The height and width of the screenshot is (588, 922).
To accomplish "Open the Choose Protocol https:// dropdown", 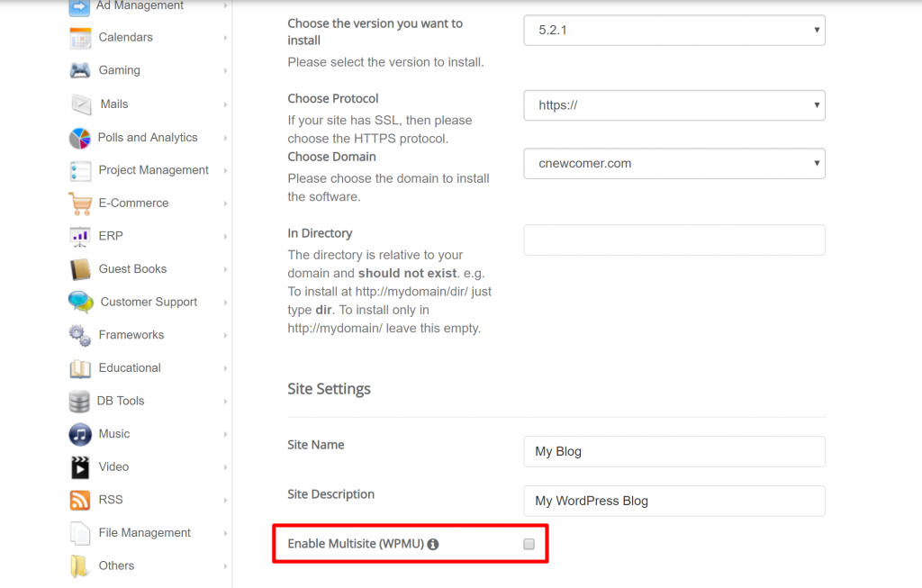I will click(x=673, y=105).
